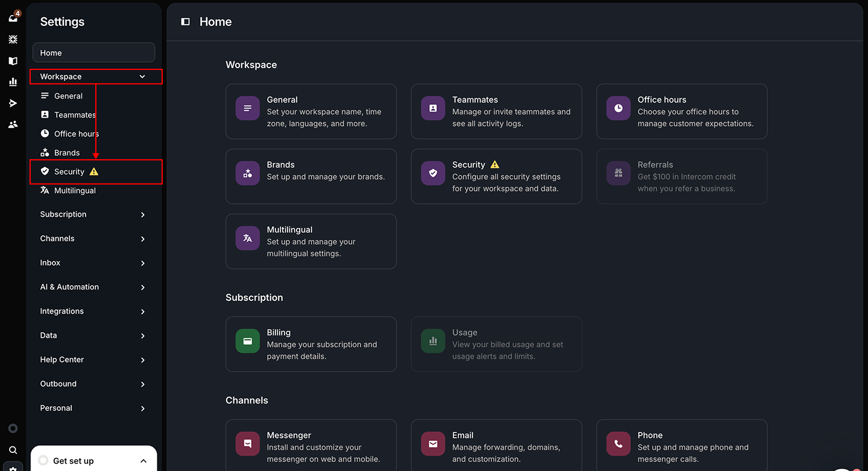The height and width of the screenshot is (471, 868).
Task: Select Security in the Workspace submenu
Action: pyautogui.click(x=69, y=172)
